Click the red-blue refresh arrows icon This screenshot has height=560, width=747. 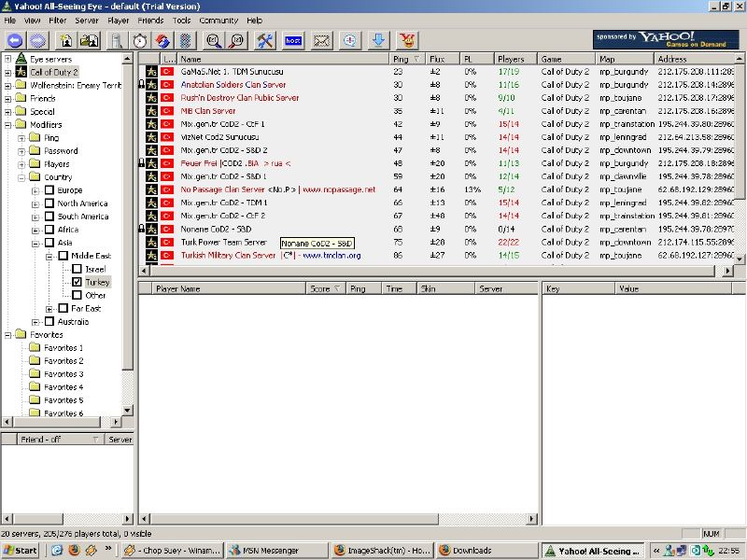162,40
